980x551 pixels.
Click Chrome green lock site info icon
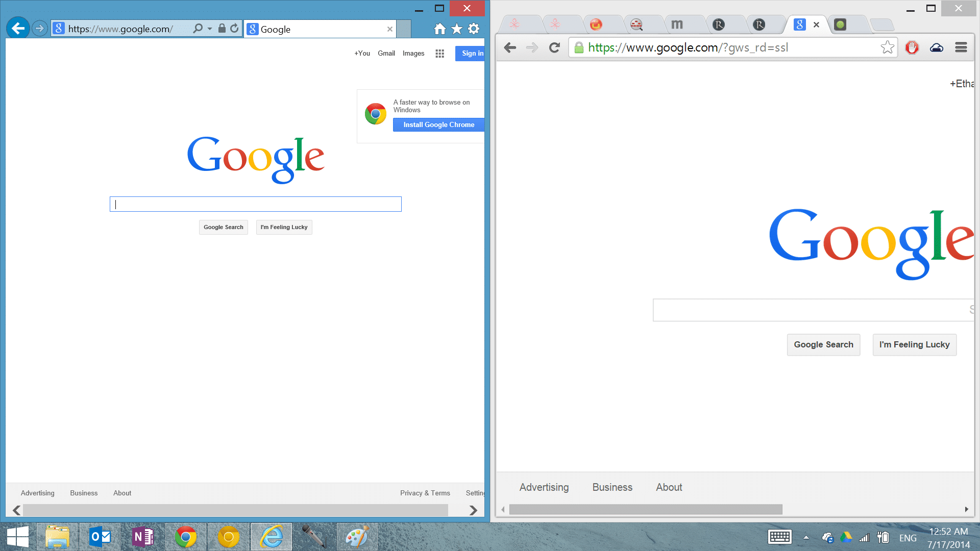click(579, 47)
